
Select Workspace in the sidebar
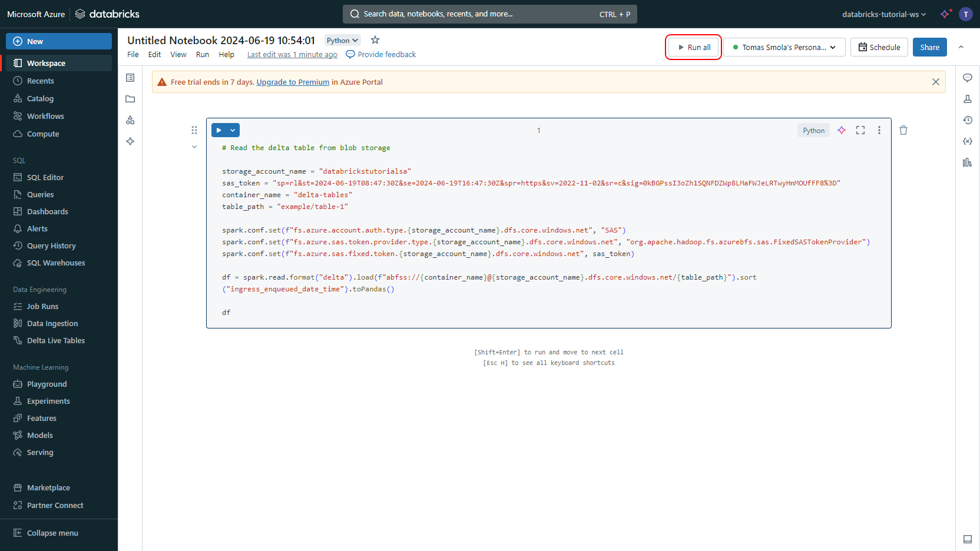click(59, 63)
